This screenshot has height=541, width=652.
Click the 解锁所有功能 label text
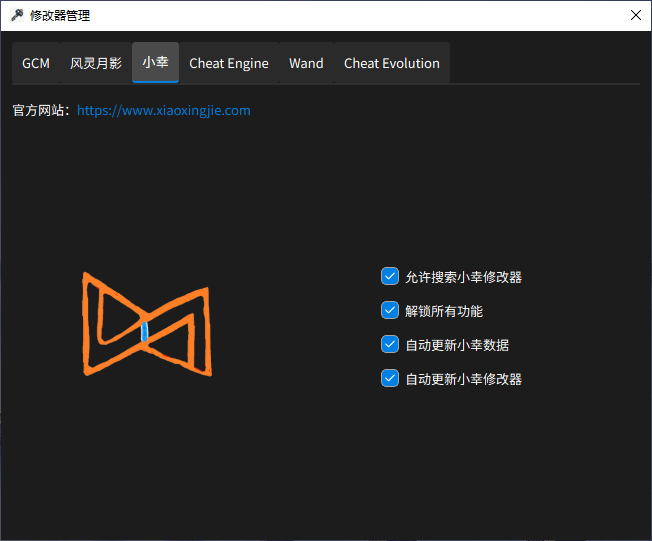(x=444, y=311)
